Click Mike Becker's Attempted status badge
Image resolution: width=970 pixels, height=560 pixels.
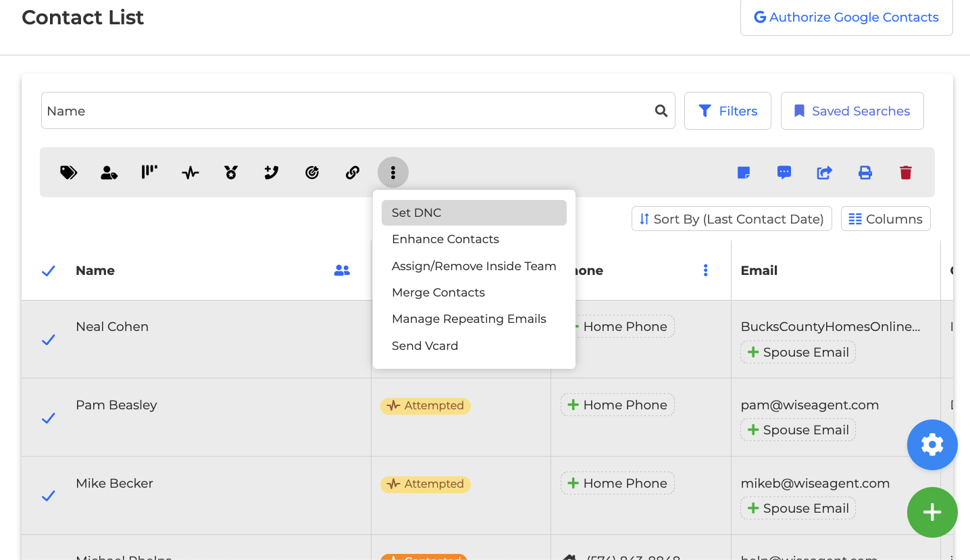tap(426, 484)
